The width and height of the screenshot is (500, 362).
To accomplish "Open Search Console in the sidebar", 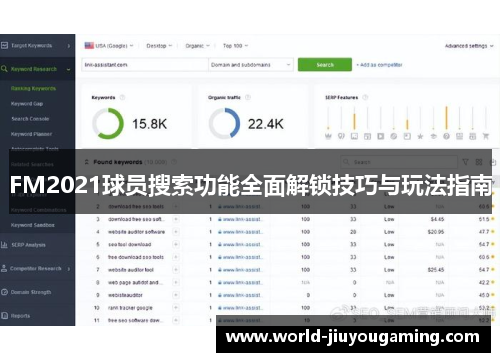I will coord(30,119).
